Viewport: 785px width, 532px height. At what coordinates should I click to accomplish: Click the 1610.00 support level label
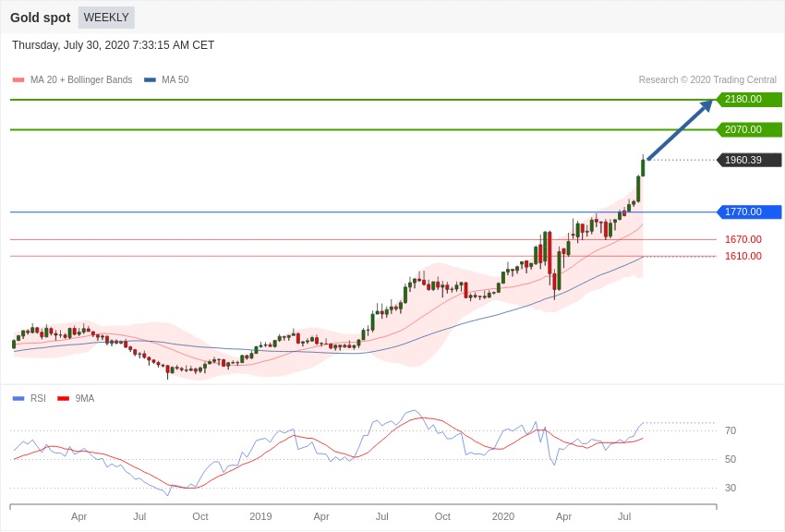743,256
